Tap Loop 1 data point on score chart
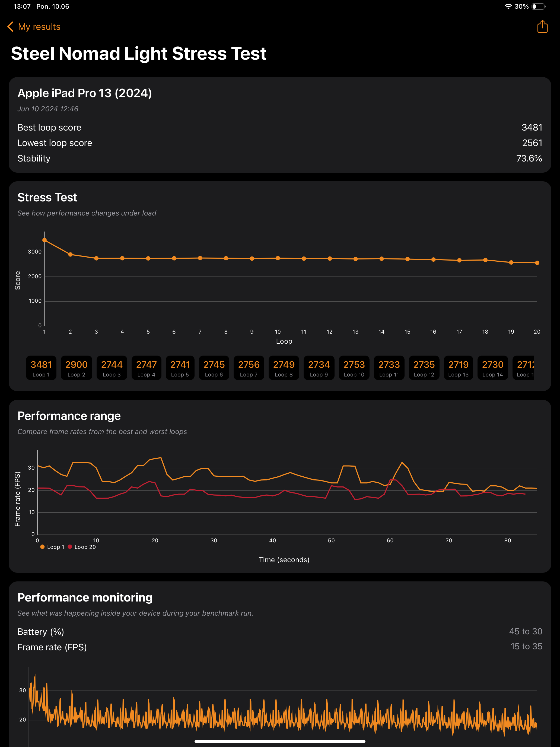Screen dimensions: 560x747 pos(44,240)
